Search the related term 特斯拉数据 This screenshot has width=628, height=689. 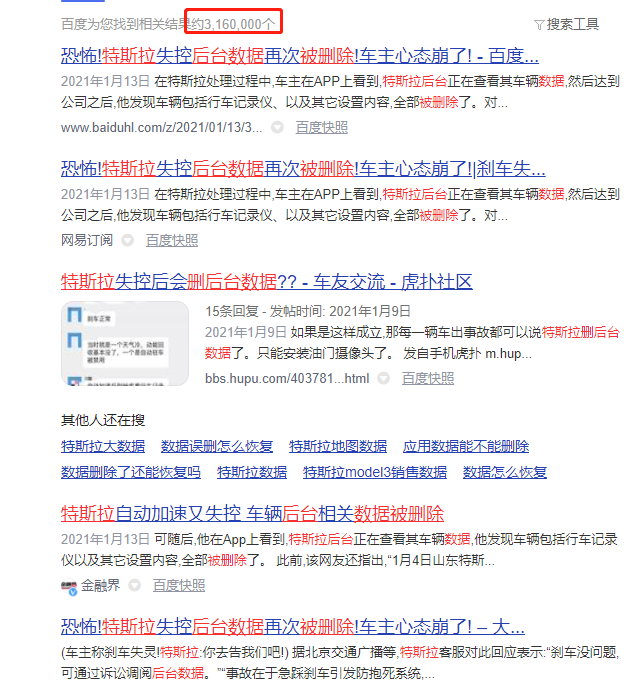tap(252, 472)
